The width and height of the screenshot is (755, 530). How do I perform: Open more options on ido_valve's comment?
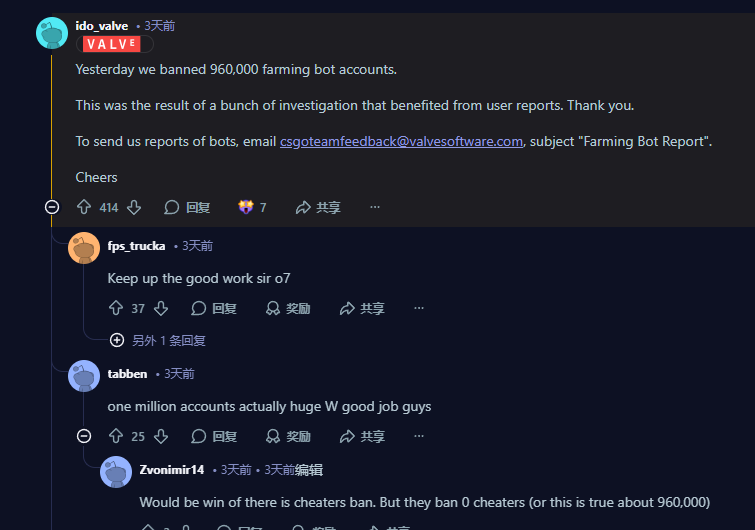pyautogui.click(x=375, y=207)
